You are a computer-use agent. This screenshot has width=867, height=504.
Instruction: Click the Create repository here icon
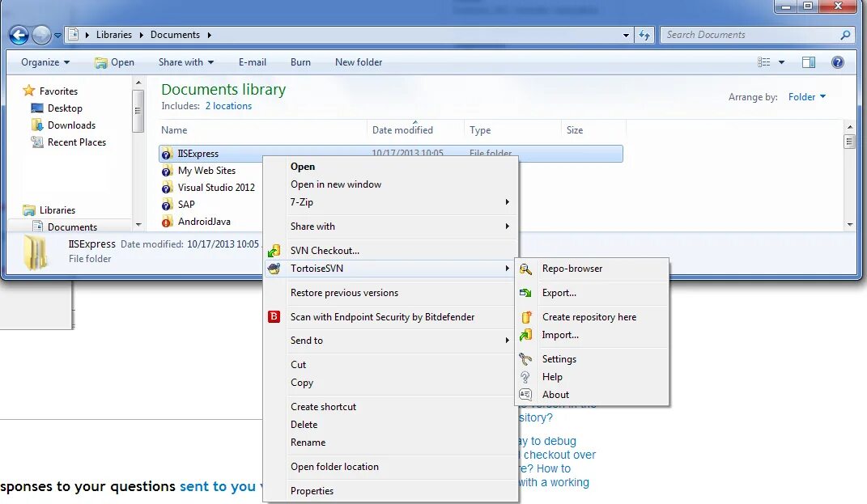[526, 317]
